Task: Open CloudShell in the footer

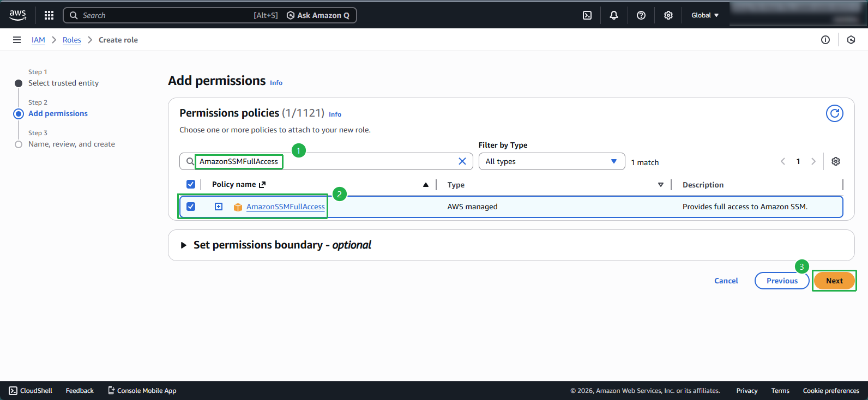Action: click(x=31, y=391)
